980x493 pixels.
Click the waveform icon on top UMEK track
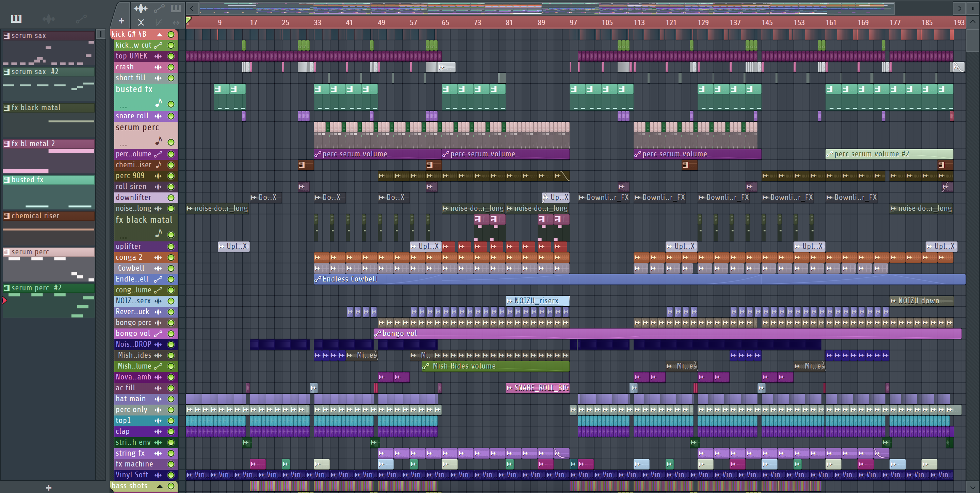tap(158, 56)
